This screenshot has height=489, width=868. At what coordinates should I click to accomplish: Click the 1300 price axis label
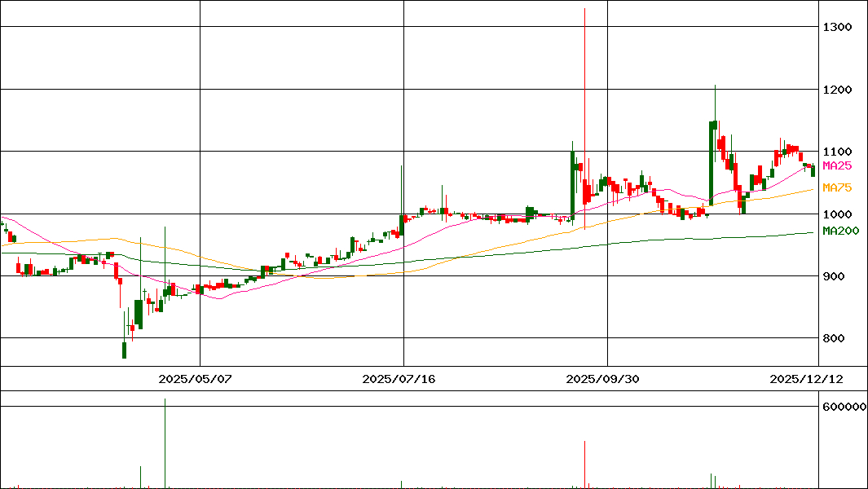(x=837, y=27)
